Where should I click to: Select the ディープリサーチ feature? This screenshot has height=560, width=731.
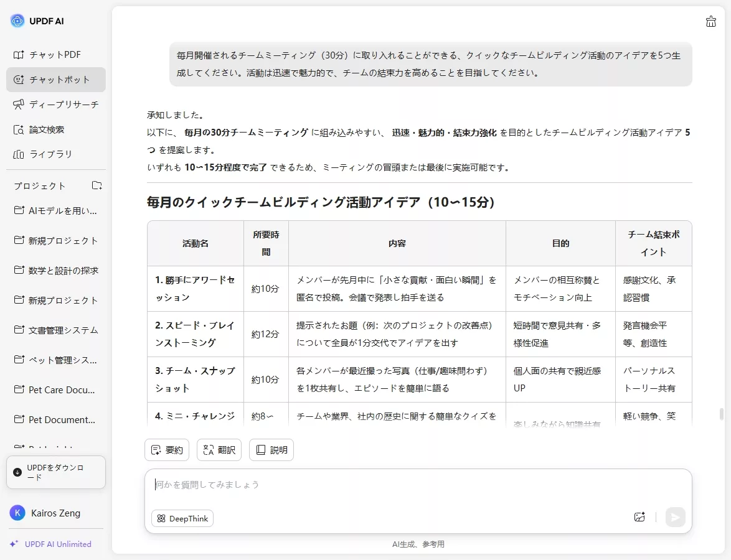point(55,105)
